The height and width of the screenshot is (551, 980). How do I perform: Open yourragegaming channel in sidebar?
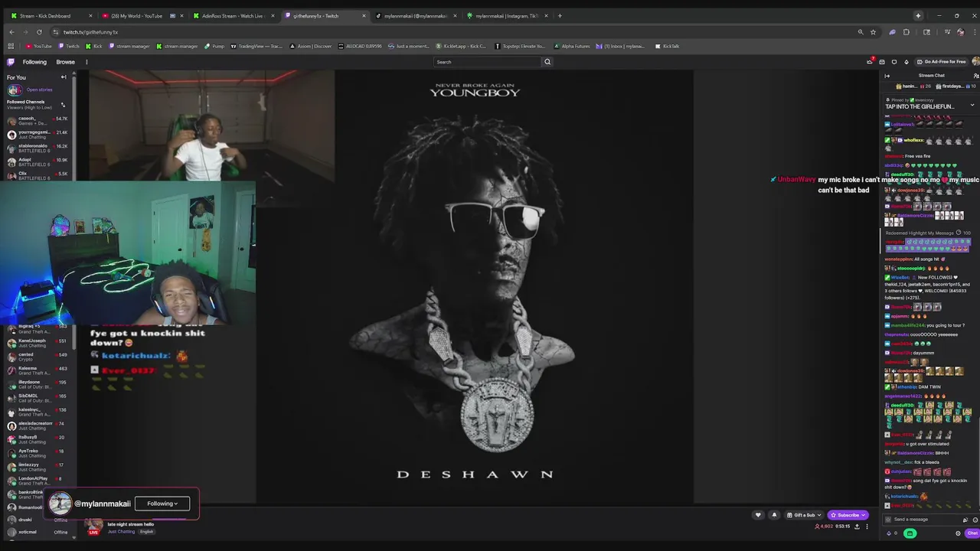click(x=37, y=133)
